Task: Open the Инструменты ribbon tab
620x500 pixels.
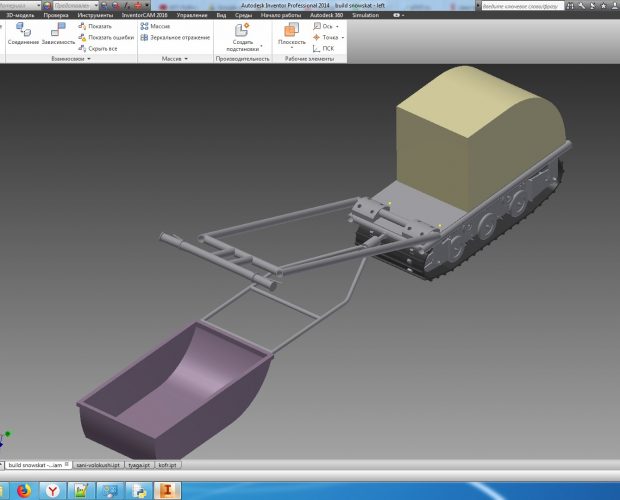Action: pyautogui.click(x=95, y=16)
